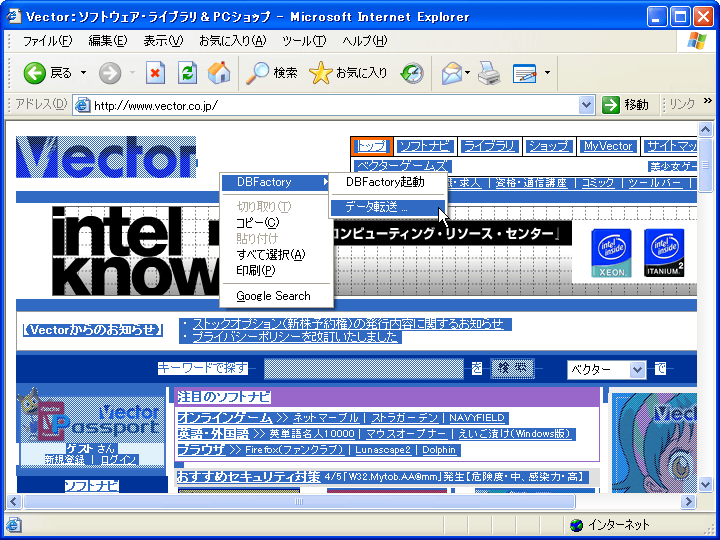720x540 pixels.
Task: Click the MyVector navigation tab
Action: (608, 146)
